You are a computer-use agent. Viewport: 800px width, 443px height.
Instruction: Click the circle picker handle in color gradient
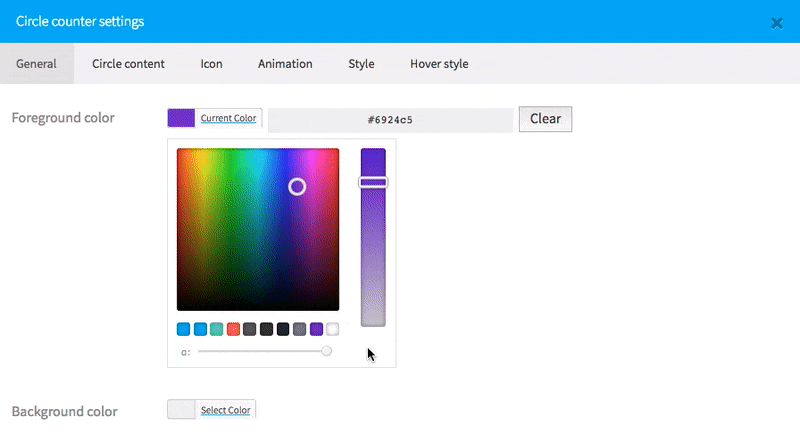point(297,186)
